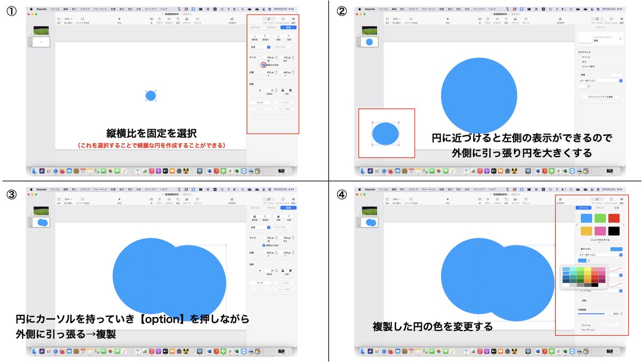Viewport: 644px width, 362px height.
Task: Open chart options with the グラフ icon
Action: tap(159, 18)
